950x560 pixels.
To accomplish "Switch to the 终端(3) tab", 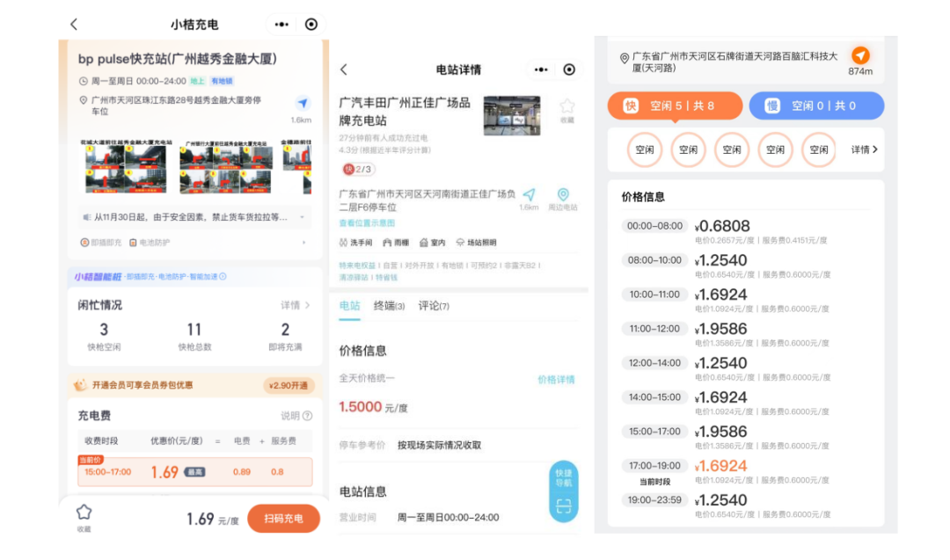I will point(389,306).
